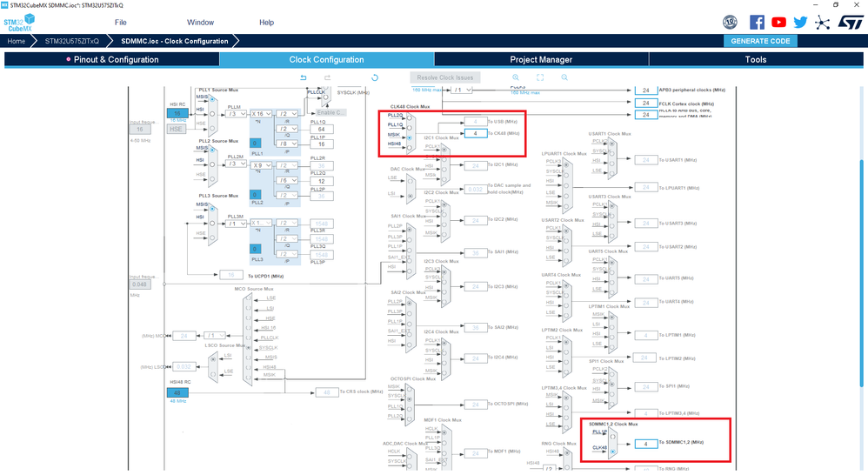The height and width of the screenshot is (475, 868).
Task: Click the HSI48 RC 48 source block
Action: (177, 392)
